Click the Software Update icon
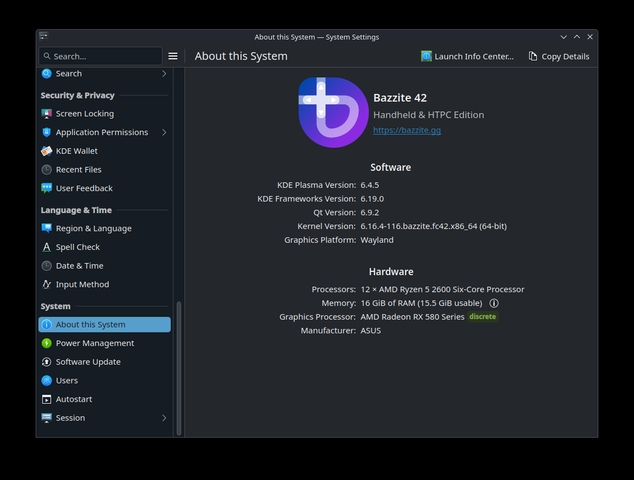Viewport: 634px width, 480px height. point(46,362)
